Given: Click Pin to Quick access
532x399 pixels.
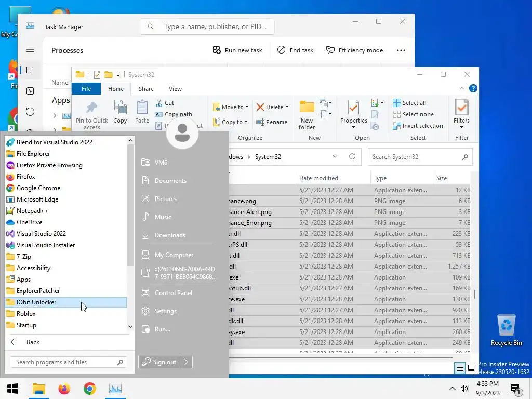Looking at the screenshot, I should [x=91, y=115].
